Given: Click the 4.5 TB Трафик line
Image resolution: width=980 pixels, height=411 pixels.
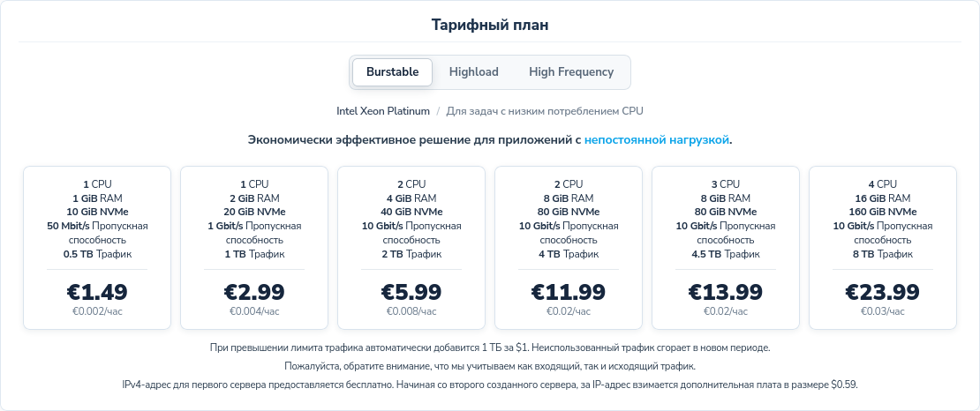Looking at the screenshot, I should tap(726, 254).
